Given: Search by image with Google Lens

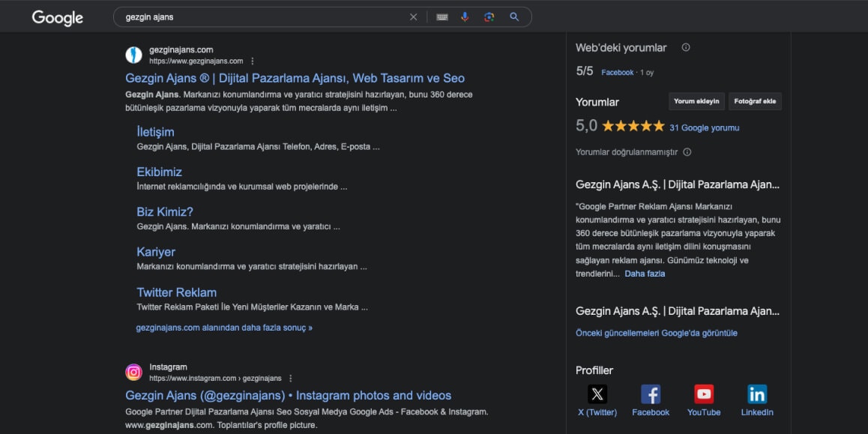Looking at the screenshot, I should pos(489,17).
